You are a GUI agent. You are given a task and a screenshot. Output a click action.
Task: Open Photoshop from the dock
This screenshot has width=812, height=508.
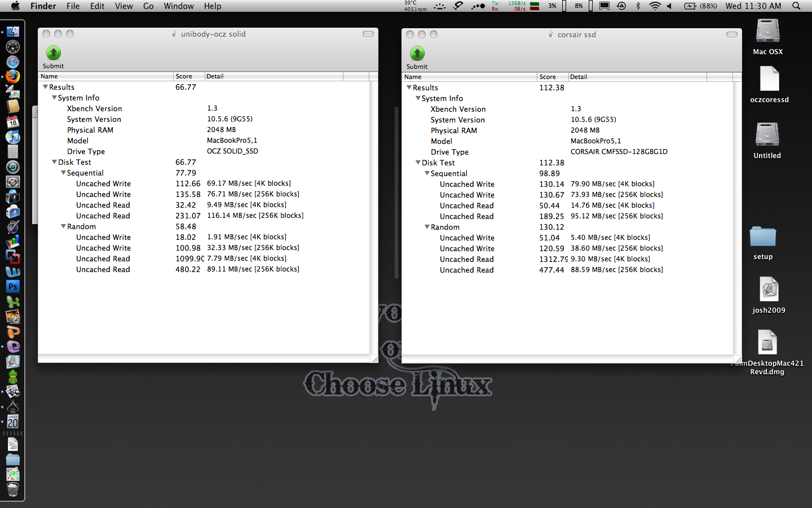[12, 286]
